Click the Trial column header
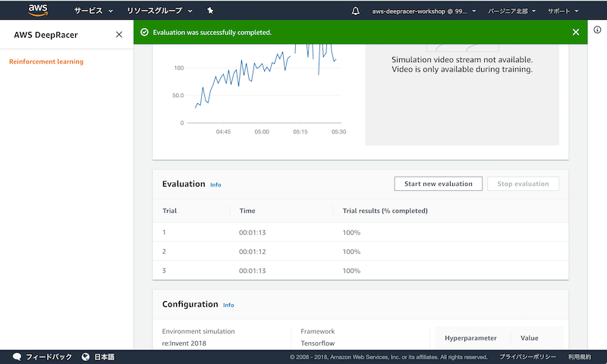This screenshot has height=364, width=607. 169,211
